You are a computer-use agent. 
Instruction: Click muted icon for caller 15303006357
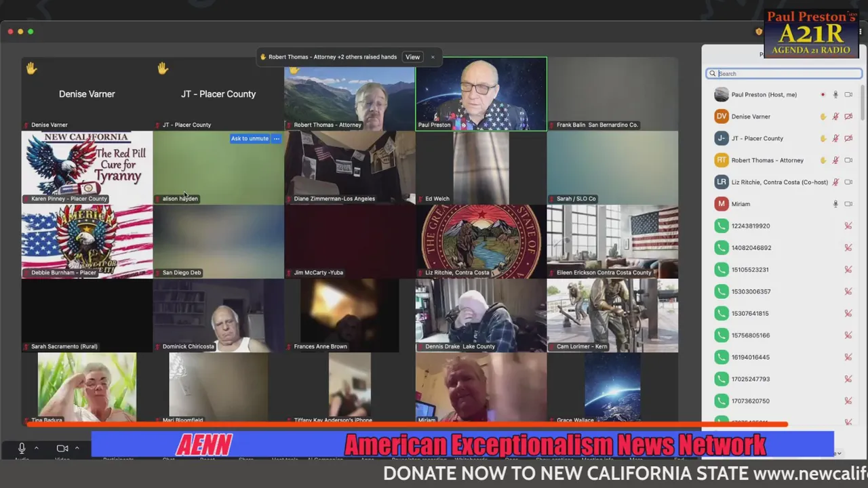click(848, 291)
